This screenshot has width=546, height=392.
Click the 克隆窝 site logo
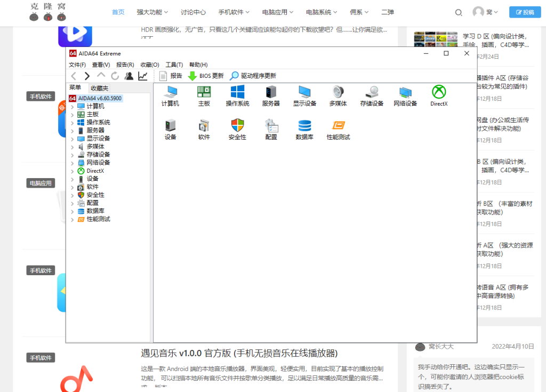pos(47,12)
